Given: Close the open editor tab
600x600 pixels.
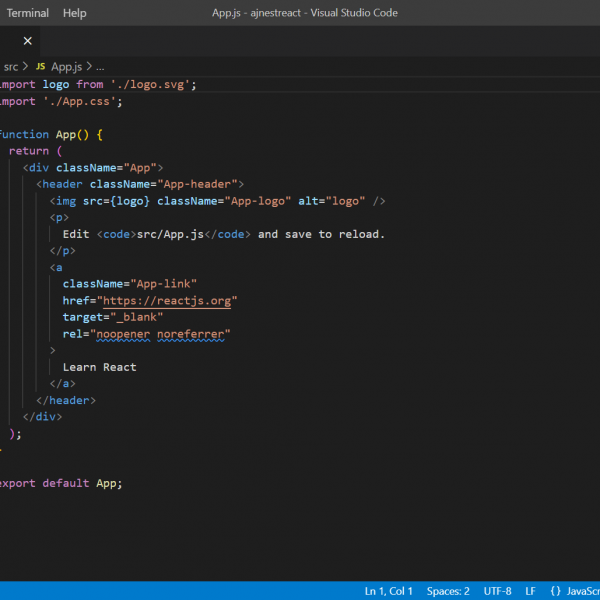Looking at the screenshot, I should coord(27,41).
